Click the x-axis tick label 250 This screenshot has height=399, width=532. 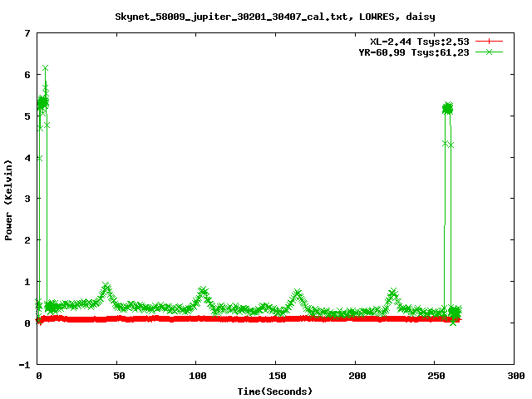[x=436, y=376]
